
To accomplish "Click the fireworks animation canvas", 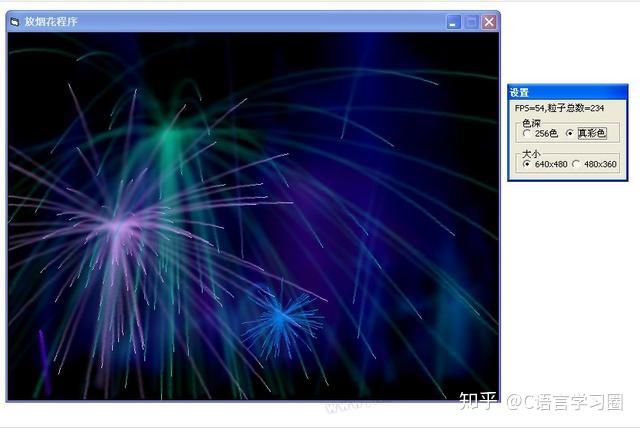I will [x=253, y=216].
